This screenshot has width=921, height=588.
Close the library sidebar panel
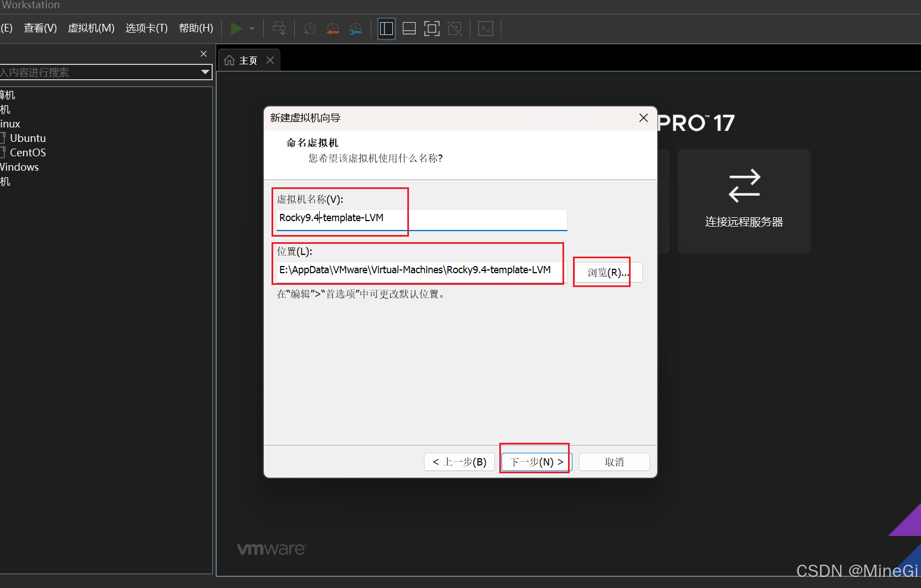pyautogui.click(x=203, y=54)
